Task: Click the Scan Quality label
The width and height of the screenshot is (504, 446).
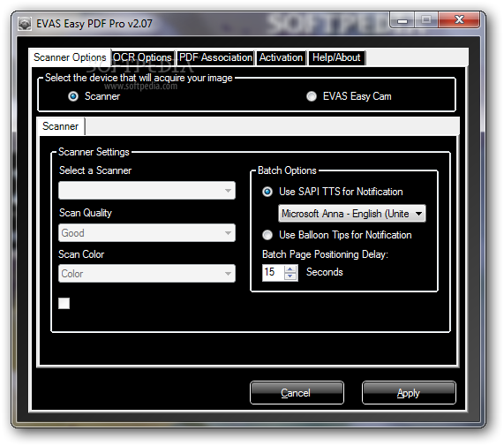Action: click(x=86, y=213)
